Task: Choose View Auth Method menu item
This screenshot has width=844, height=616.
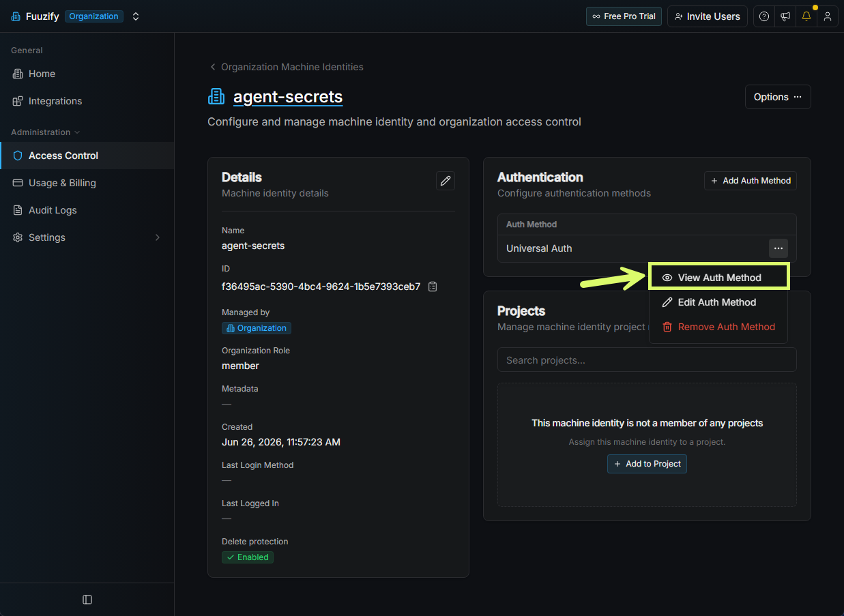Action: (x=718, y=278)
